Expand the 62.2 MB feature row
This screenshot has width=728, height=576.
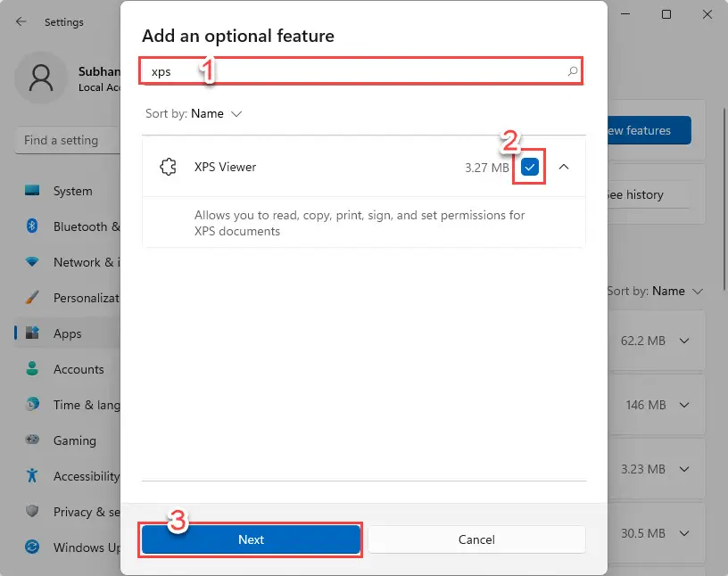[x=684, y=341]
